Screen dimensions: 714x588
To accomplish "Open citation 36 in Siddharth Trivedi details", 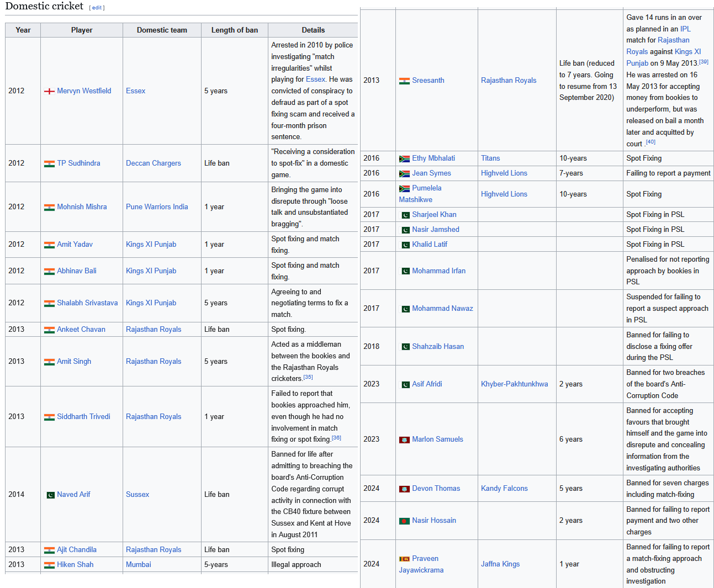I will coord(336,438).
